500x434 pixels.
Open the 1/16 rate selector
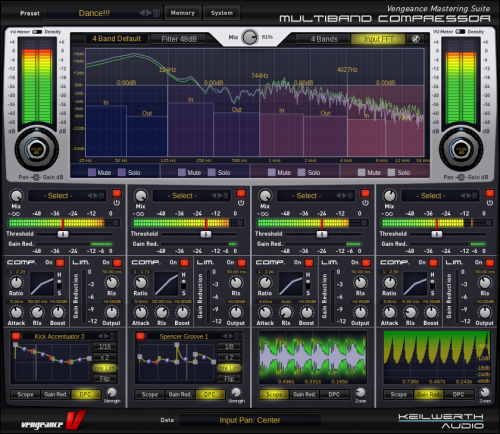pyautogui.click(x=105, y=346)
